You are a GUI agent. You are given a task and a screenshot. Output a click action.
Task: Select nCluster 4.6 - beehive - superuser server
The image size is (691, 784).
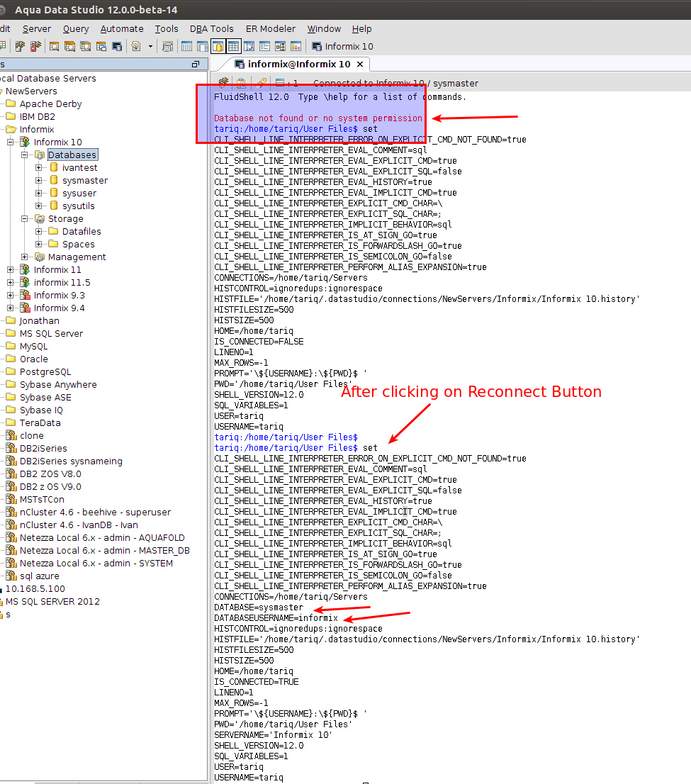coord(95,512)
